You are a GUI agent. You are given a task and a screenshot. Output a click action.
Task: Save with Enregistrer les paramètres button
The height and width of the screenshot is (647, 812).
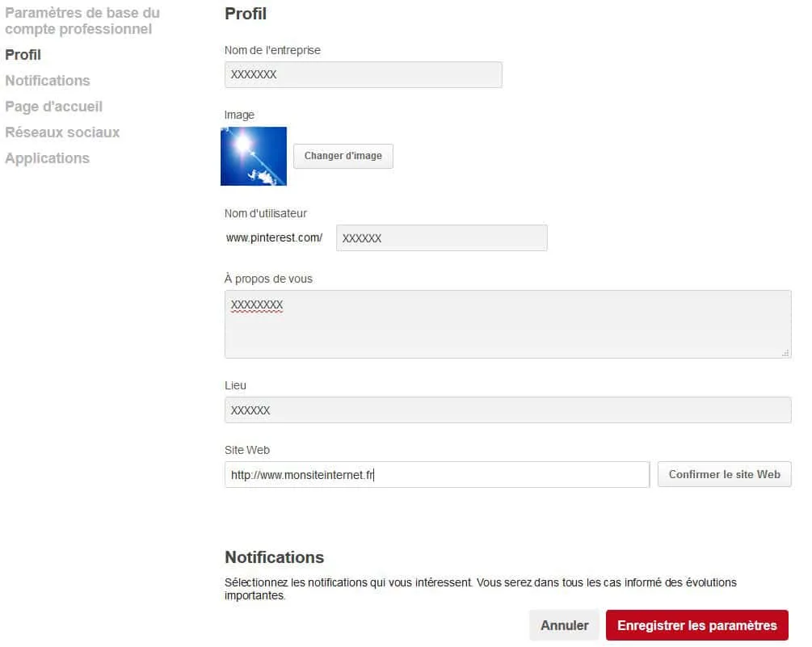coord(697,625)
